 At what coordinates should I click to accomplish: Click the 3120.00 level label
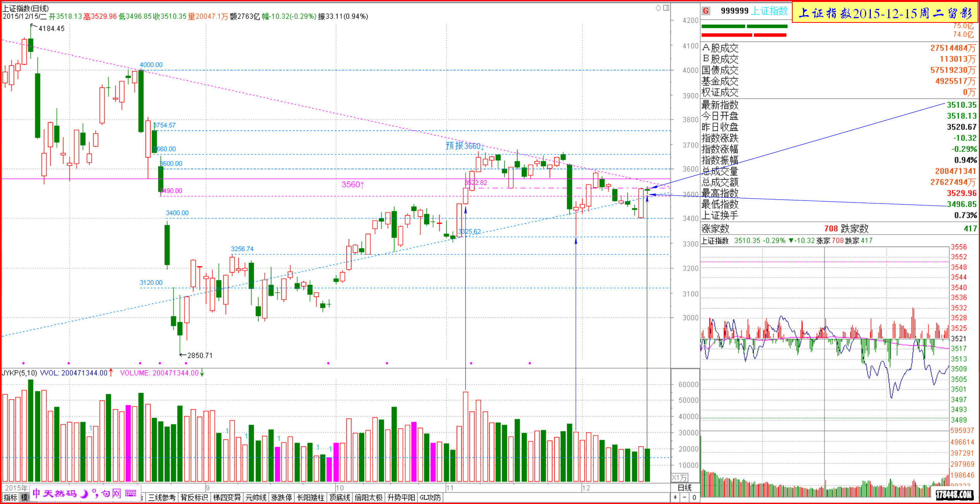click(151, 283)
